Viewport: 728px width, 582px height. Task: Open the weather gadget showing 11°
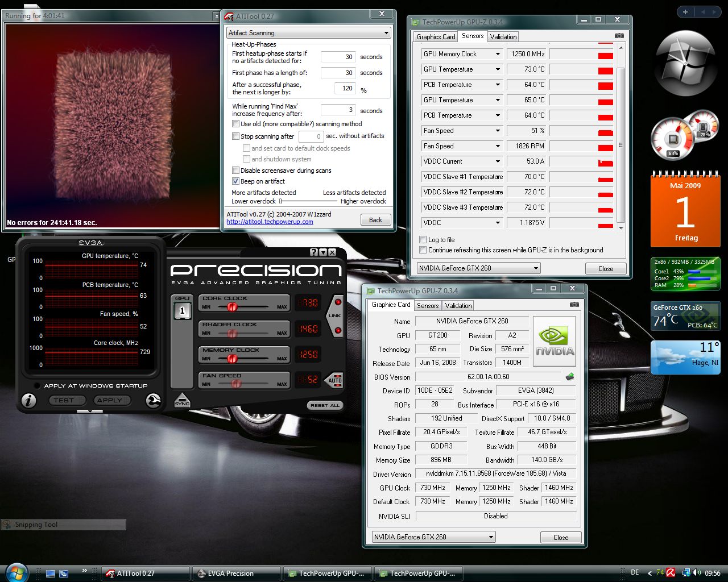(x=685, y=357)
